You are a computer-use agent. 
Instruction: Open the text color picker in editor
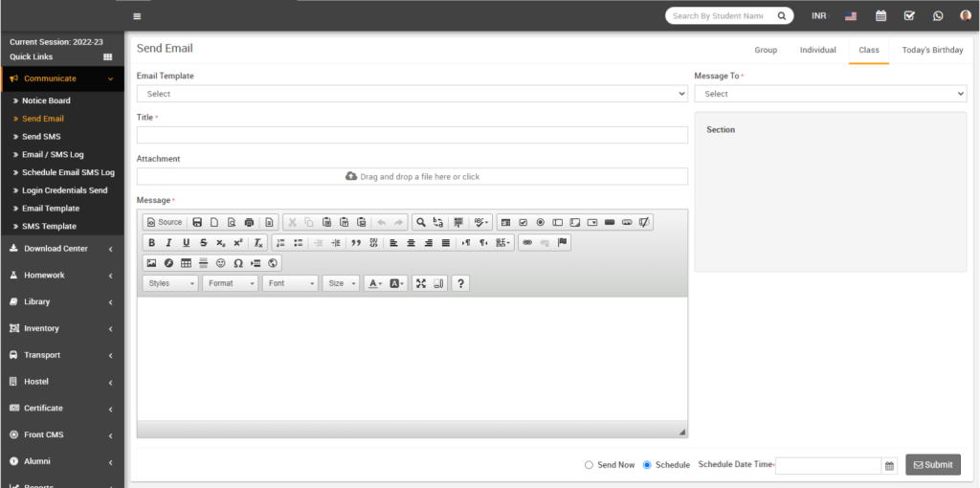373,284
